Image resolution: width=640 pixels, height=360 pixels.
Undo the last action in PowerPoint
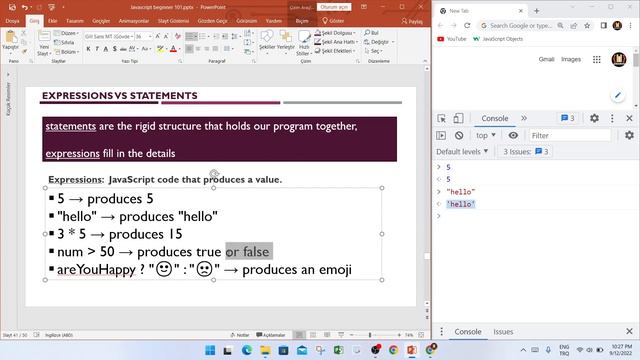pos(25,7)
